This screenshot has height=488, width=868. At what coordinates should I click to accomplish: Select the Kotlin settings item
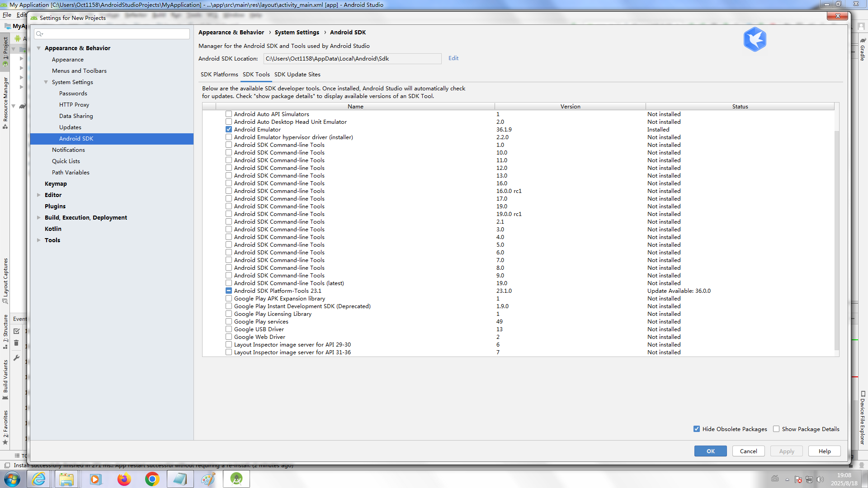tap(53, 229)
